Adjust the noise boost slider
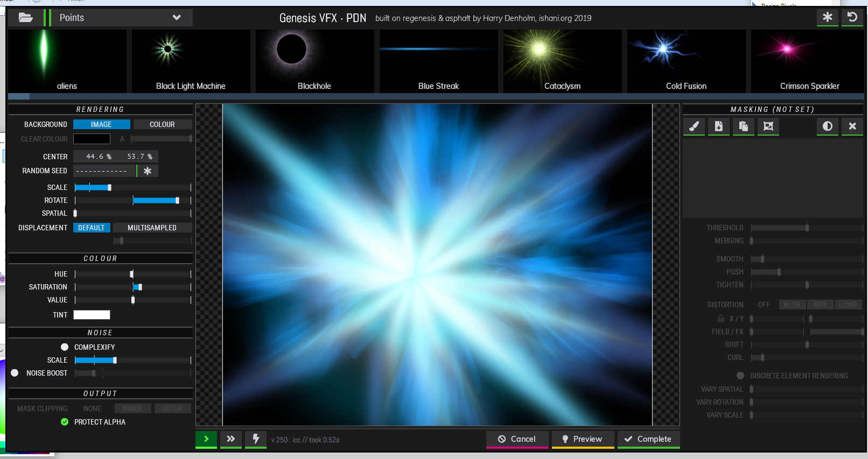Screen dimensions: 868x459 132,373
